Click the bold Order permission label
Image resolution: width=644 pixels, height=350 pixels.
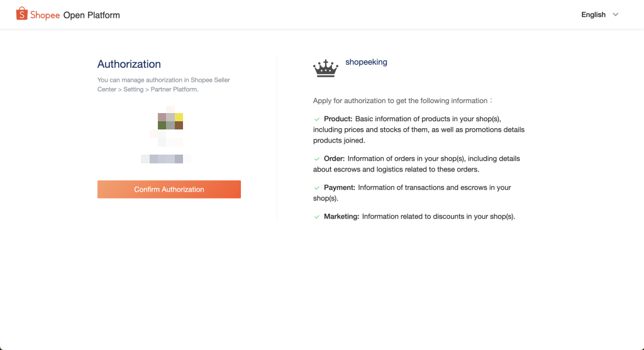[x=334, y=158]
